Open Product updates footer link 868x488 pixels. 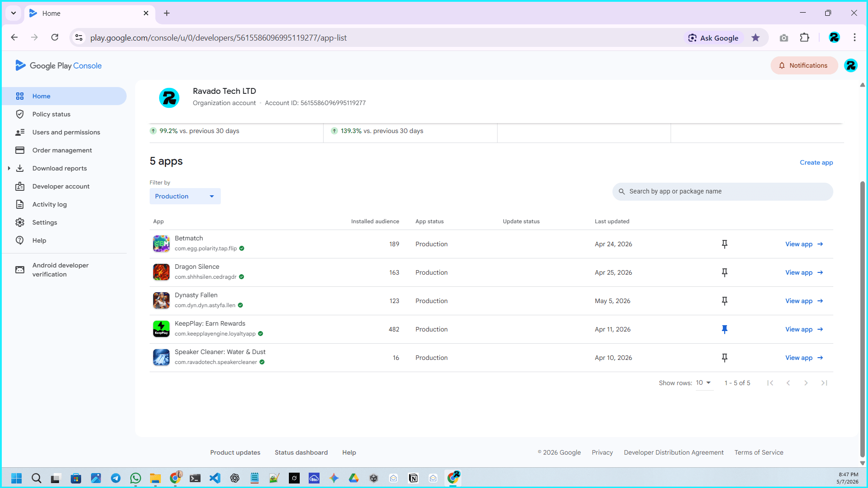point(235,452)
